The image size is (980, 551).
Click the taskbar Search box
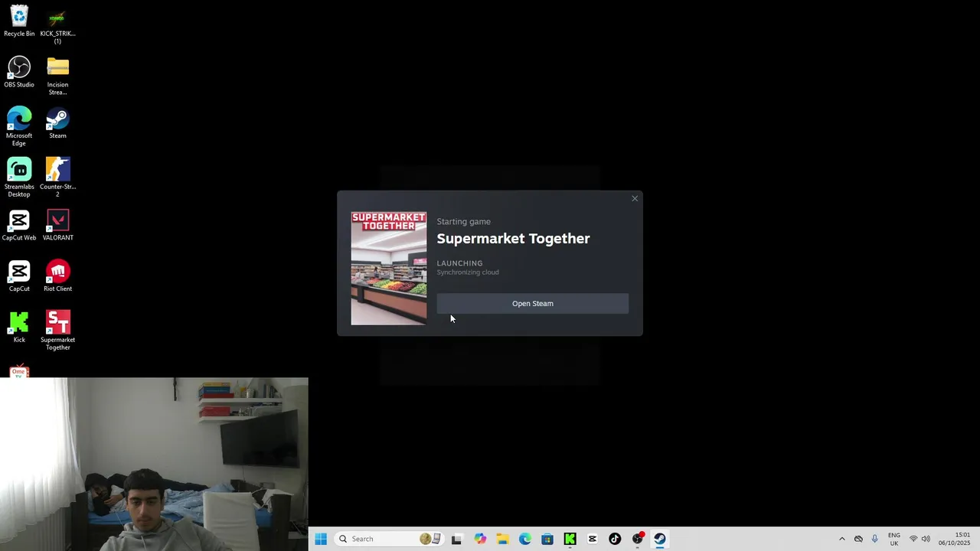pyautogui.click(x=389, y=539)
